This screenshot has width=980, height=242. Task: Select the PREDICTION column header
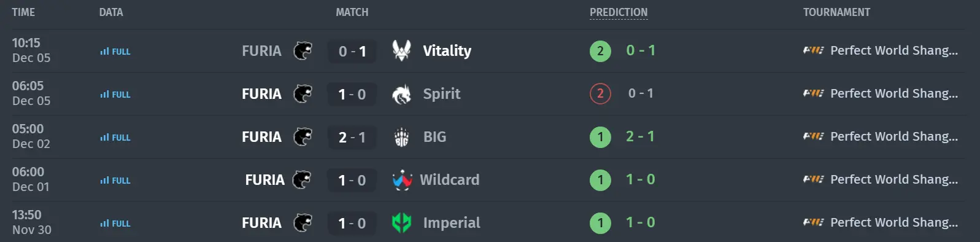click(619, 12)
